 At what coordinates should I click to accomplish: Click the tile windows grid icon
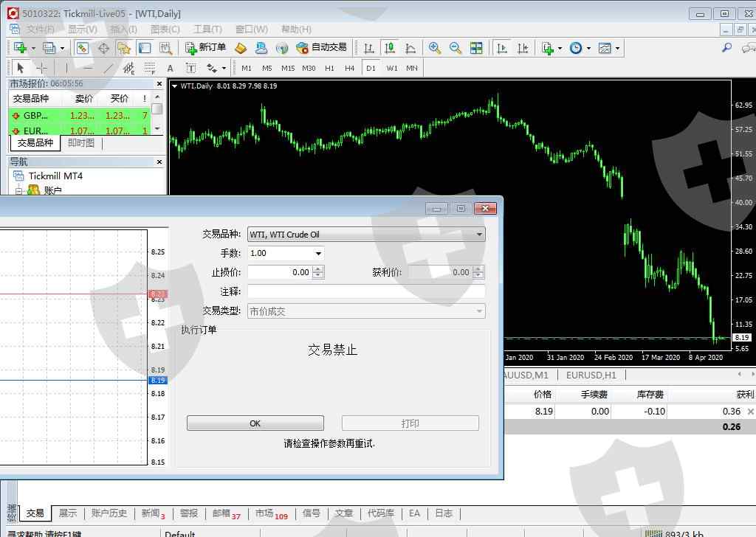(x=476, y=48)
